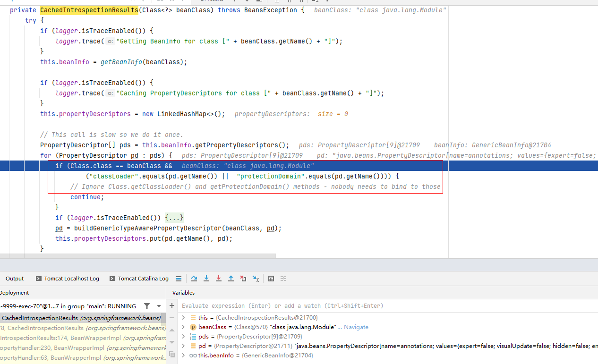The width and height of the screenshot is (598, 364).
Task: Switch to the Tomcat Localhost Log tab
Action: point(67,279)
